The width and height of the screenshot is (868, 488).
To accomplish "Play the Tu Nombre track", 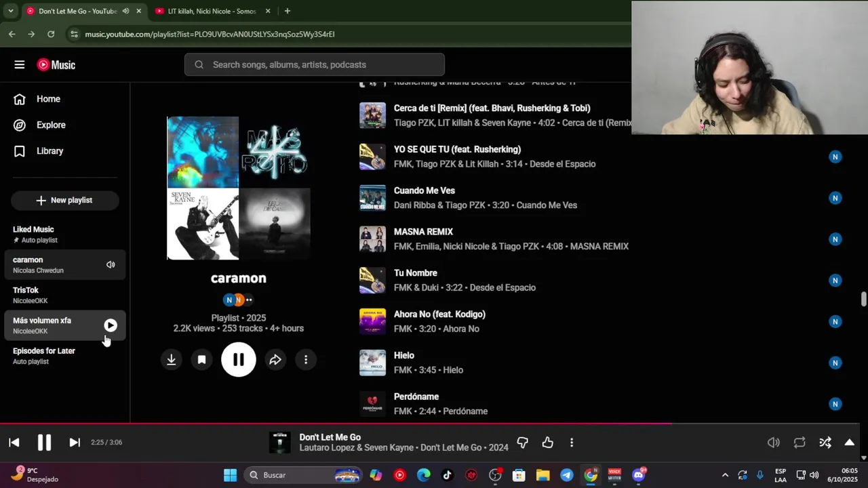I will [x=416, y=273].
